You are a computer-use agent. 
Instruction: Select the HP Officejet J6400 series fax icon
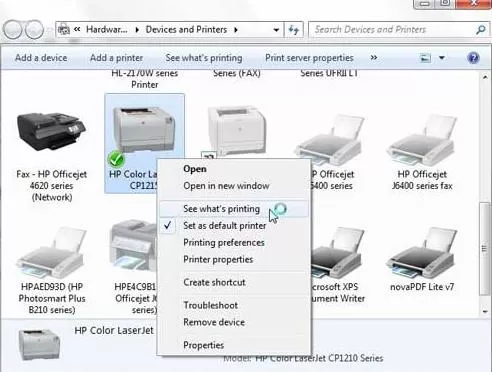tap(422, 140)
